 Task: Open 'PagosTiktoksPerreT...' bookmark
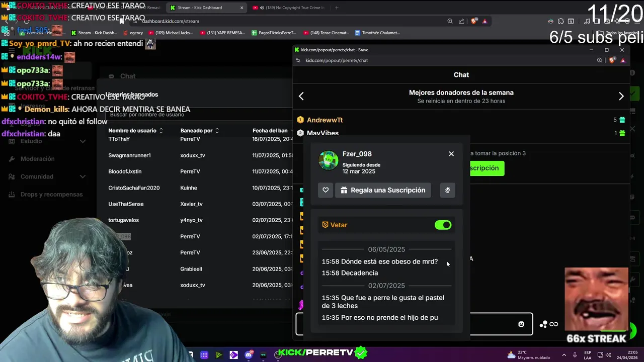(274, 33)
